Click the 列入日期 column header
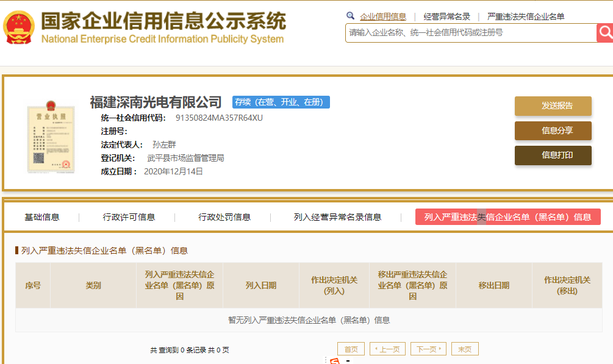 tap(261, 285)
